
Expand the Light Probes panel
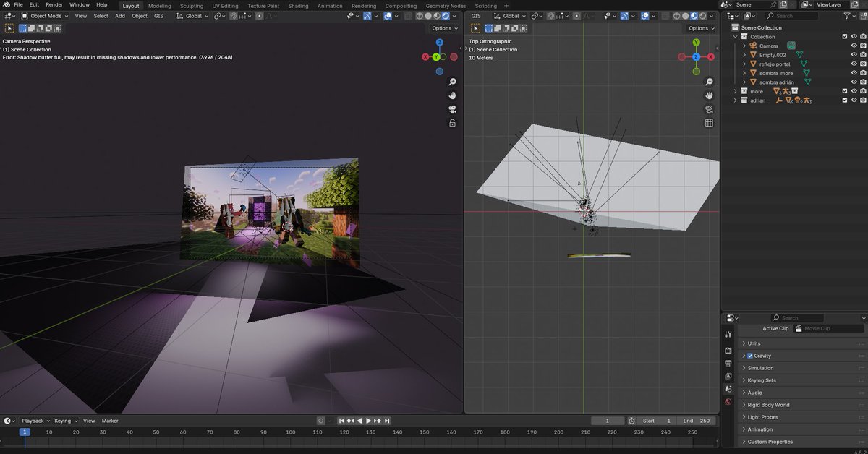pyautogui.click(x=801, y=417)
